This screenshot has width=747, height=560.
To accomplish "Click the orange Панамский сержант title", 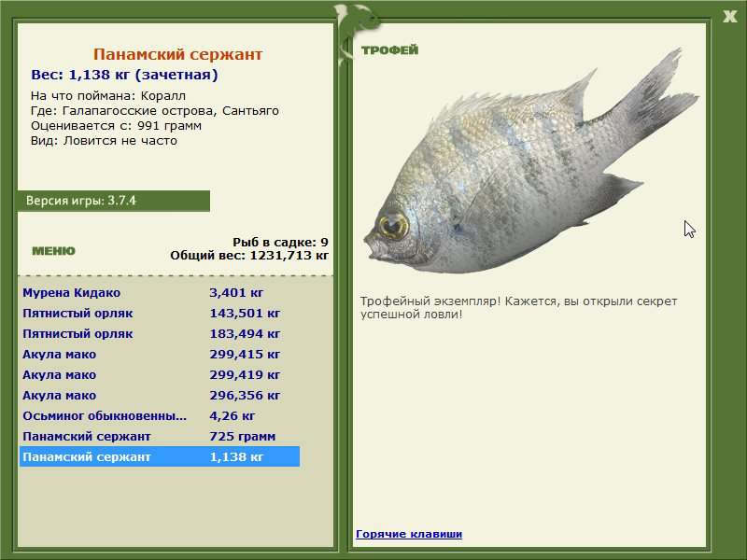I will [177, 55].
